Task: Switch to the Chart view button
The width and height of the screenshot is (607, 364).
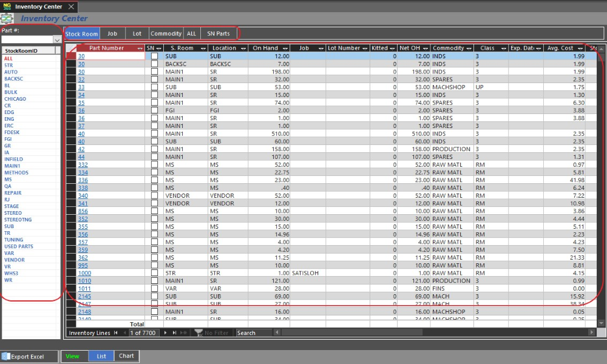Action: [126, 356]
